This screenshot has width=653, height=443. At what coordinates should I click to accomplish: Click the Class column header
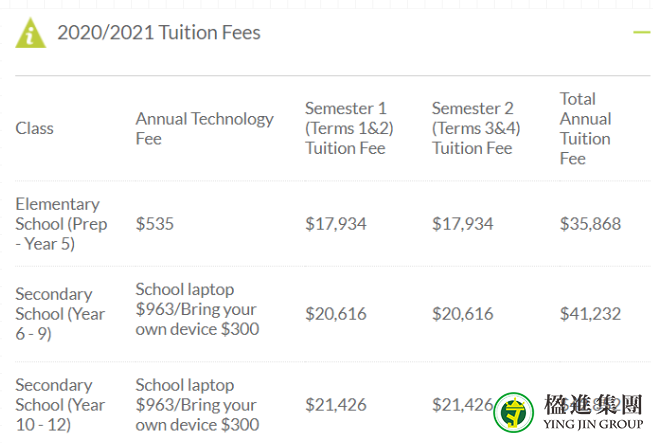coord(35,128)
